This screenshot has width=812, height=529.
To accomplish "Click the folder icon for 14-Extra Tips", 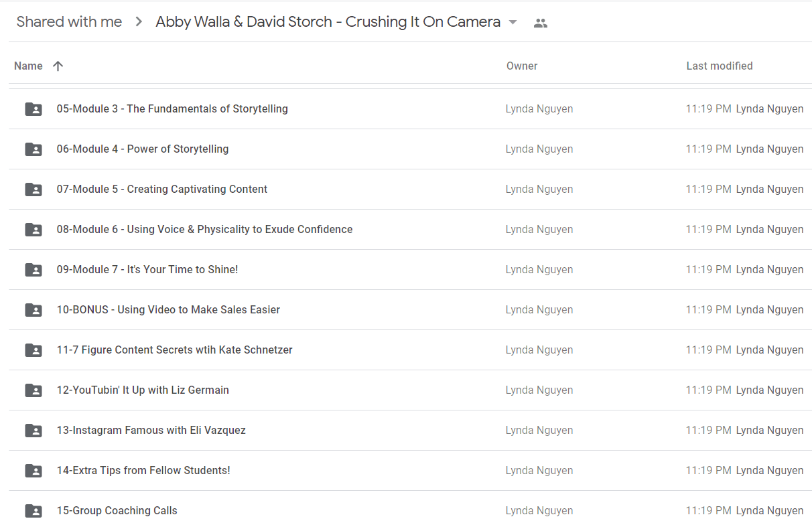I will pos(33,471).
